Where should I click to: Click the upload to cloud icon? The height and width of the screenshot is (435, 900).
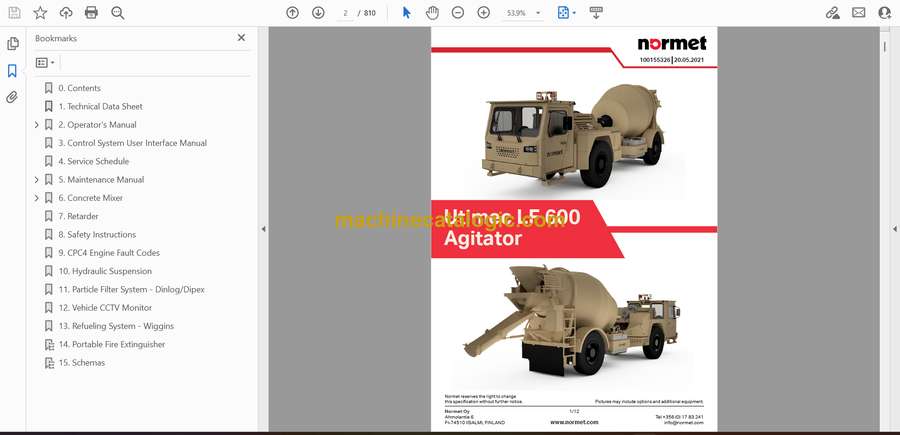click(x=66, y=13)
